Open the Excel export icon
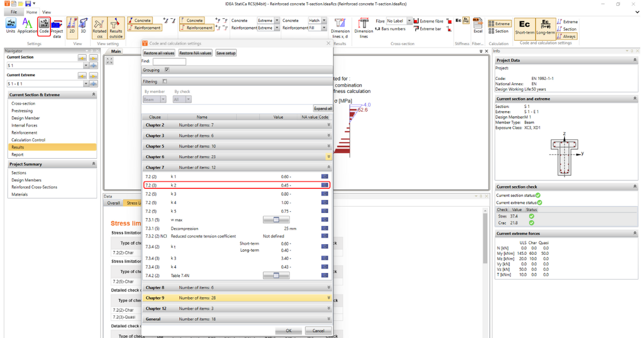Viewport: 644px width, 338px height. 478,25
